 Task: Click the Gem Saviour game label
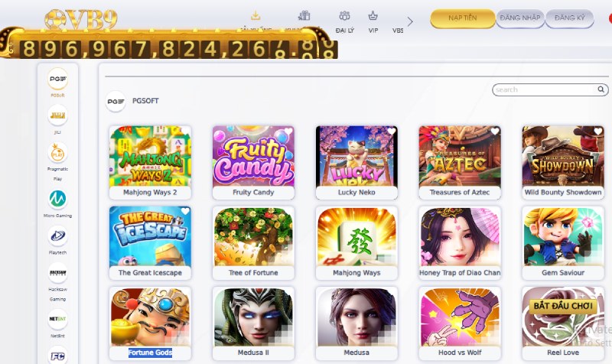point(563,273)
